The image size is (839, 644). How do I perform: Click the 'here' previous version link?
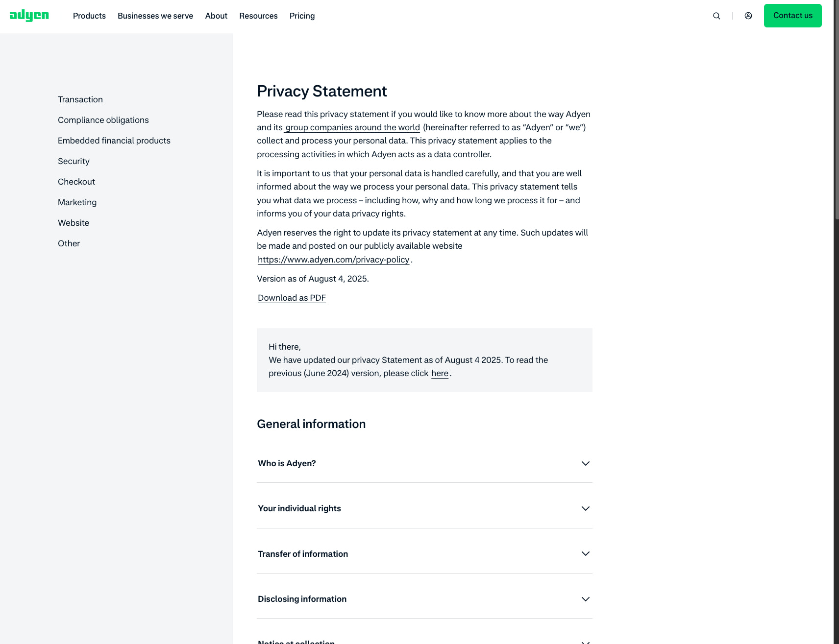pyautogui.click(x=440, y=373)
